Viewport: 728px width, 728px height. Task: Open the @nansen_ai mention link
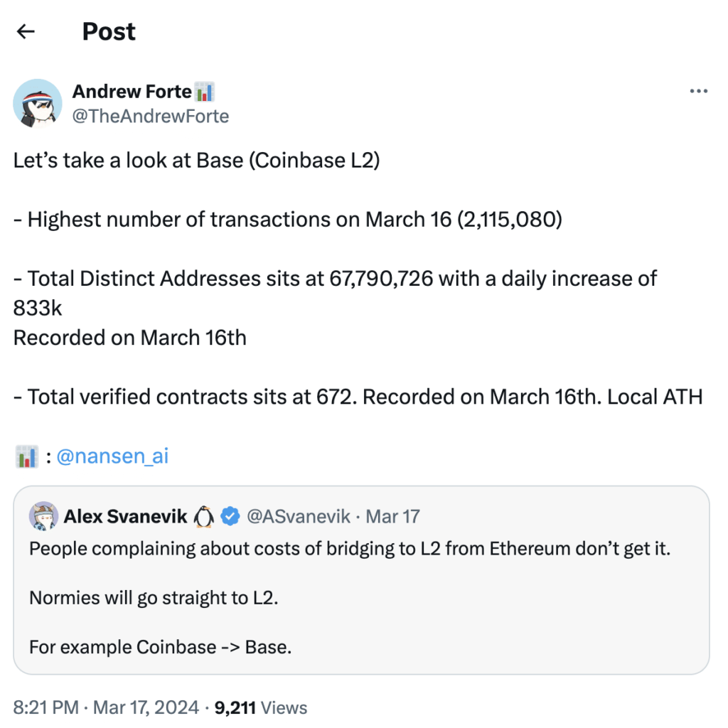click(x=112, y=456)
